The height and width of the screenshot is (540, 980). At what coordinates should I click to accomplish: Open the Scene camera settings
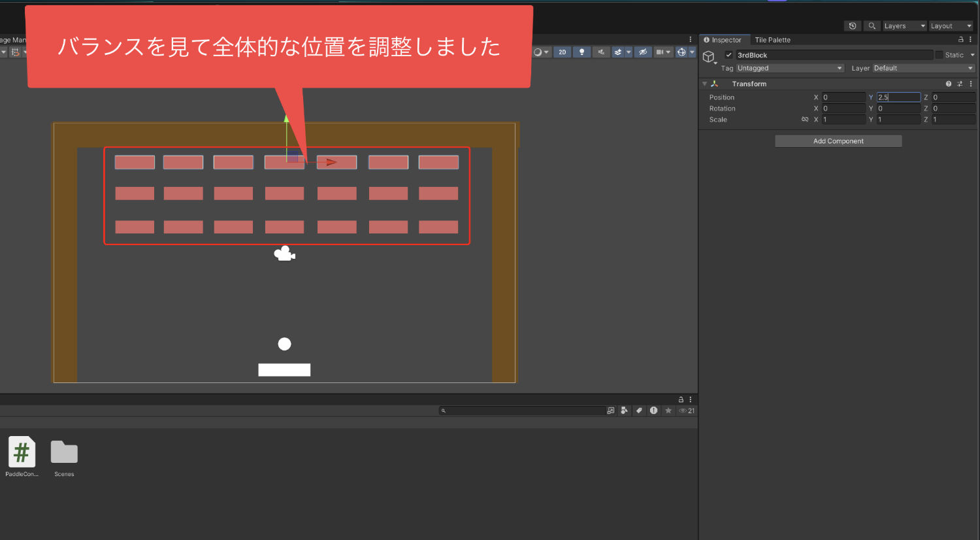(662, 52)
